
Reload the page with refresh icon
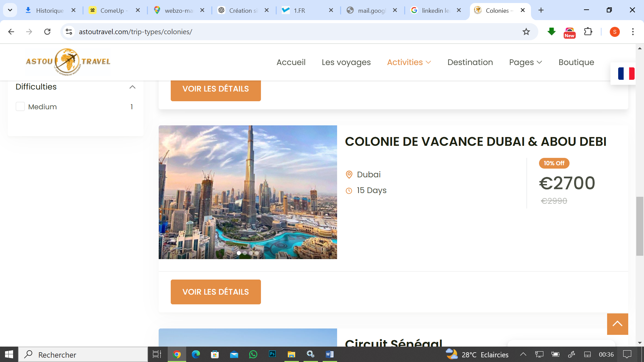pos(47,32)
